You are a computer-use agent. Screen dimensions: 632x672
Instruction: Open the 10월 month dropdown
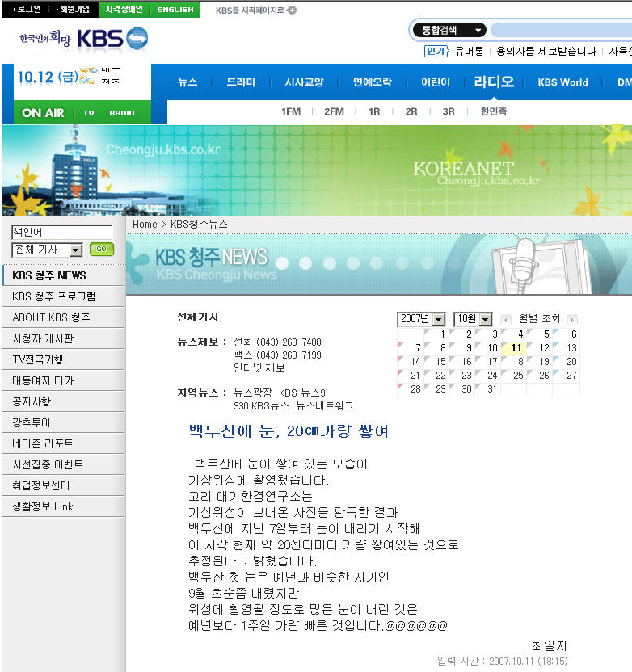click(473, 319)
